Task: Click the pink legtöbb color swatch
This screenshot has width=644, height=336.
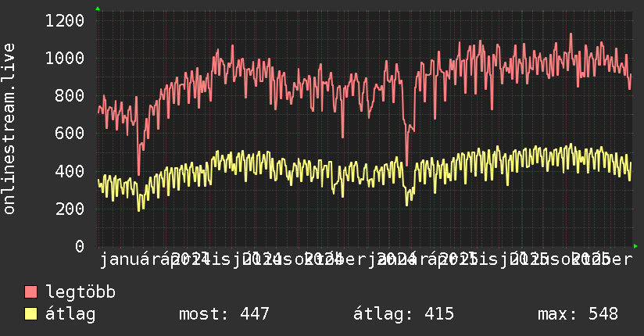Action: click(x=30, y=292)
